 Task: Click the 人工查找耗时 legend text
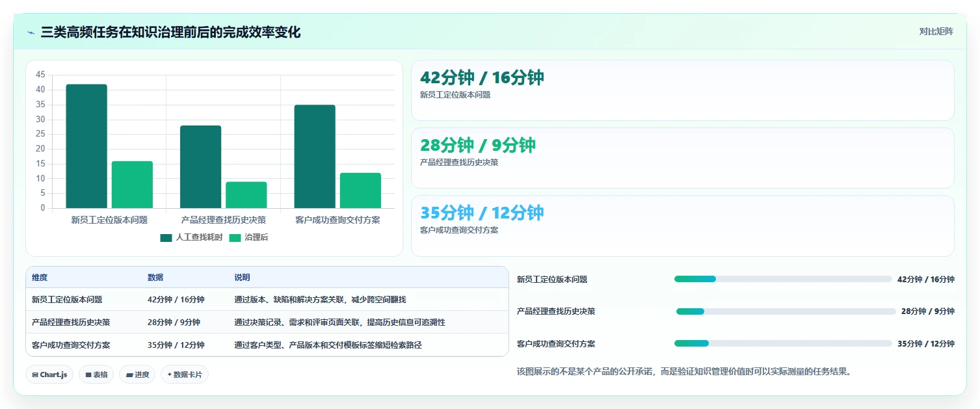click(x=199, y=238)
